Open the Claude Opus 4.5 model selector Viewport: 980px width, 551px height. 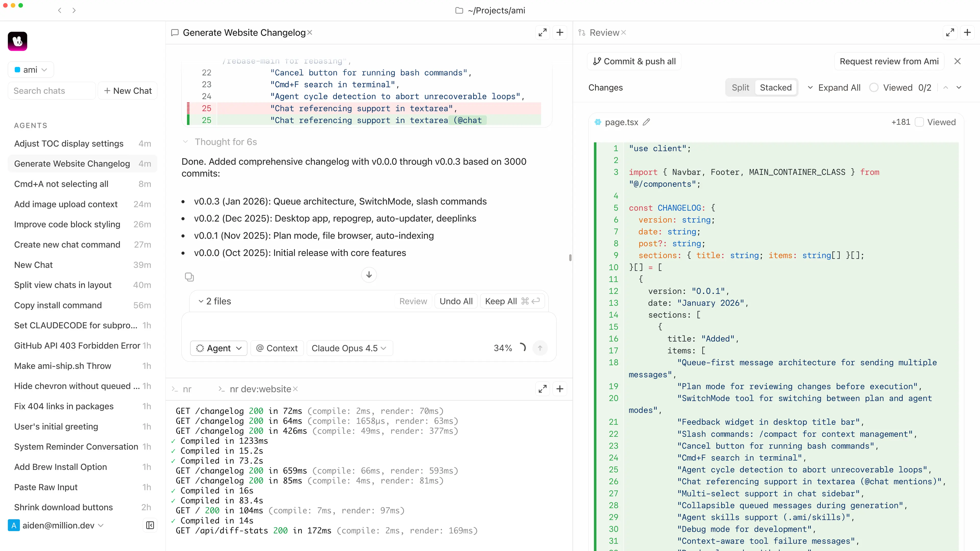pyautogui.click(x=349, y=348)
